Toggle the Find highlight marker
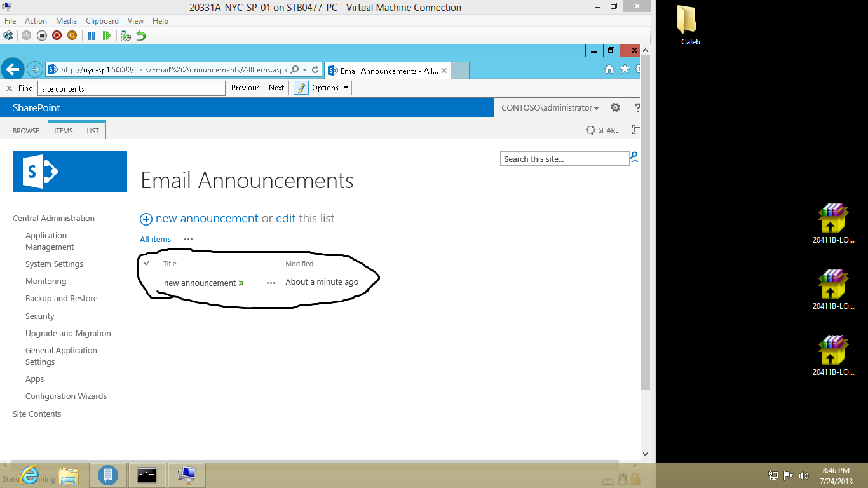The image size is (868, 488). click(301, 88)
